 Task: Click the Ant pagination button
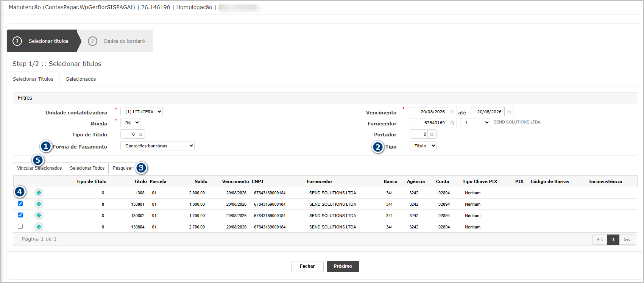coord(600,239)
